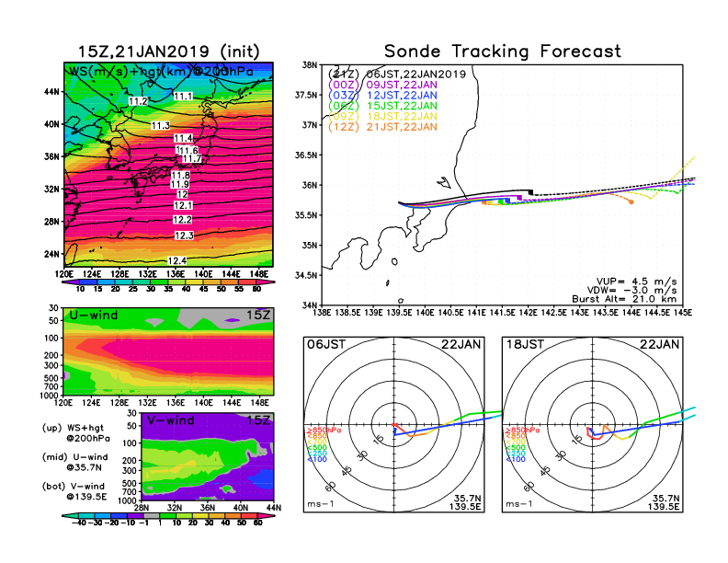Click the orange landing dot near 144E
Viewport: 728px width, 563px height.
pyautogui.click(x=631, y=201)
